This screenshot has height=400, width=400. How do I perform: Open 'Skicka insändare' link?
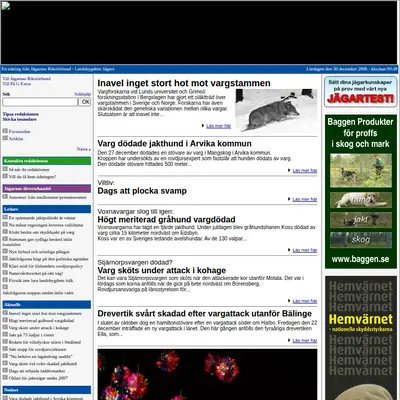20,119
